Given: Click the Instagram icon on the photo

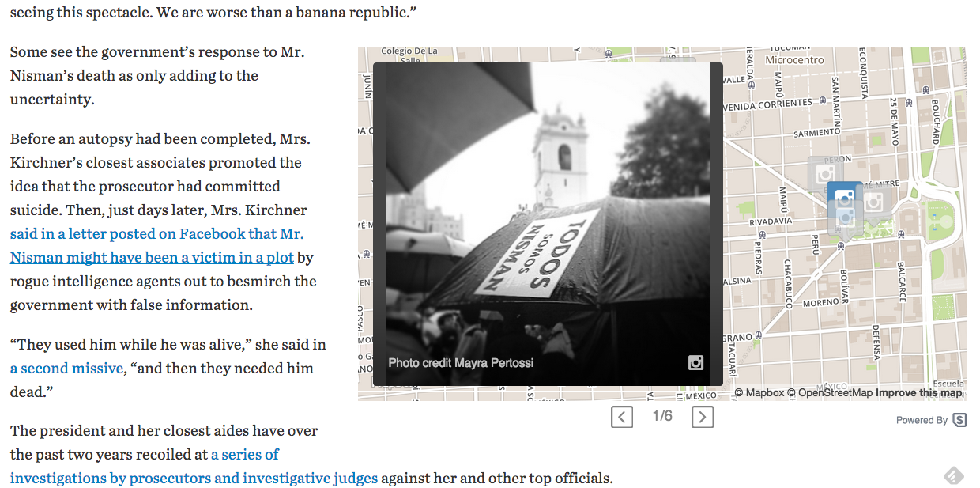Looking at the screenshot, I should (695, 363).
